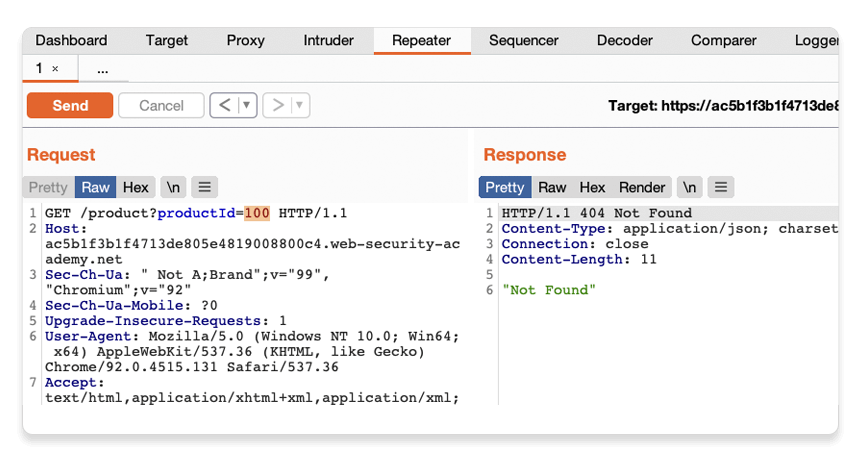
Task: Show request in Hex view
Action: (x=136, y=187)
